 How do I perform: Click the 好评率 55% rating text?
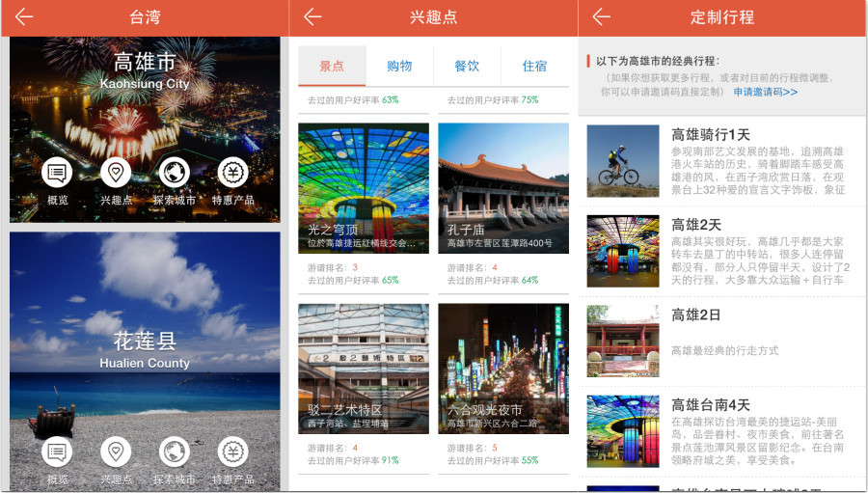pos(493,460)
